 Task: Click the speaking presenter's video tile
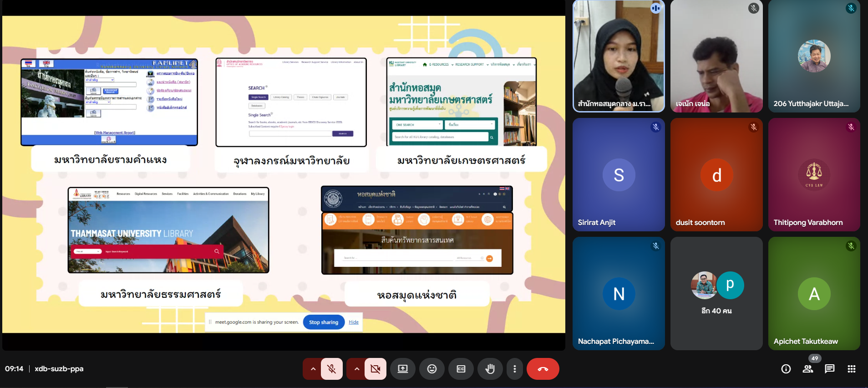pos(619,56)
